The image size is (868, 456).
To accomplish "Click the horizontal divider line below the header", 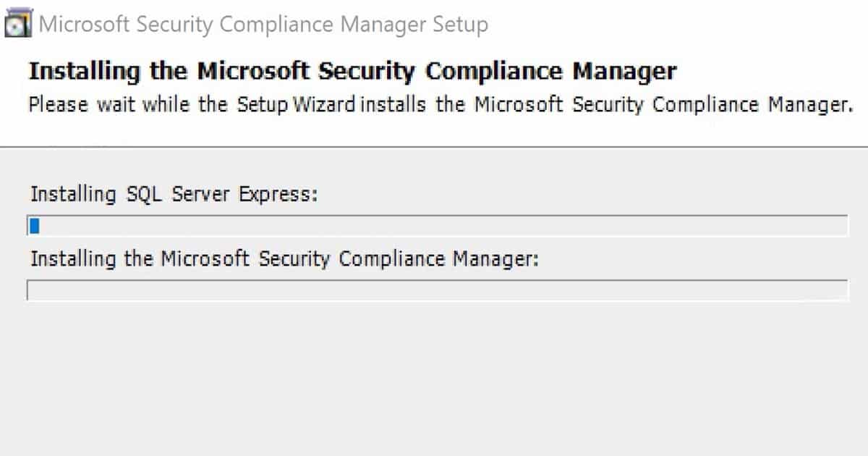I will click(x=434, y=147).
